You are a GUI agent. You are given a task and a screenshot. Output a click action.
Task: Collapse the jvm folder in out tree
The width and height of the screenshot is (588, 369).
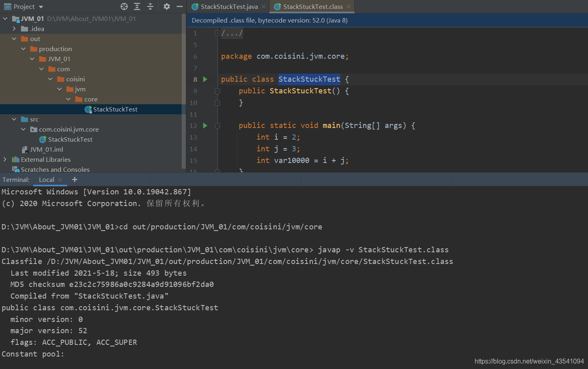click(59, 89)
